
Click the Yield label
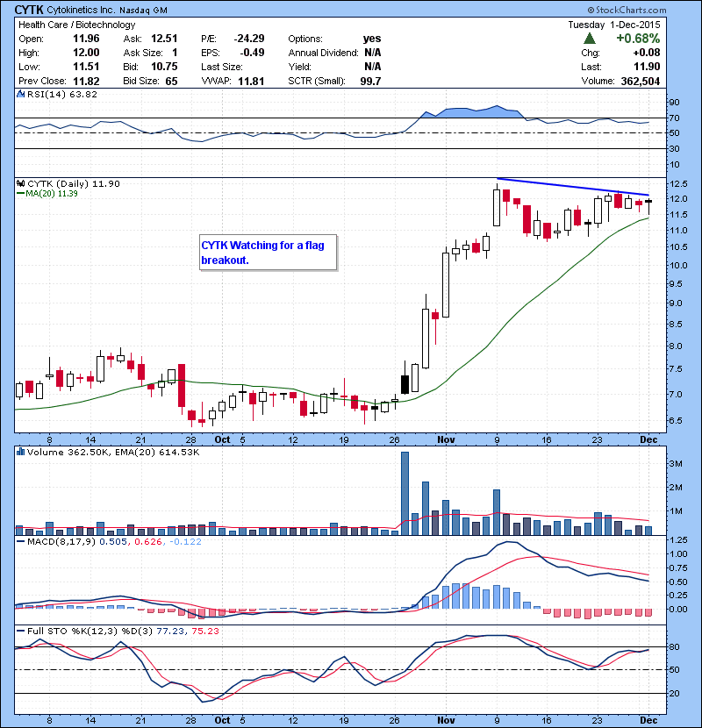click(x=299, y=67)
